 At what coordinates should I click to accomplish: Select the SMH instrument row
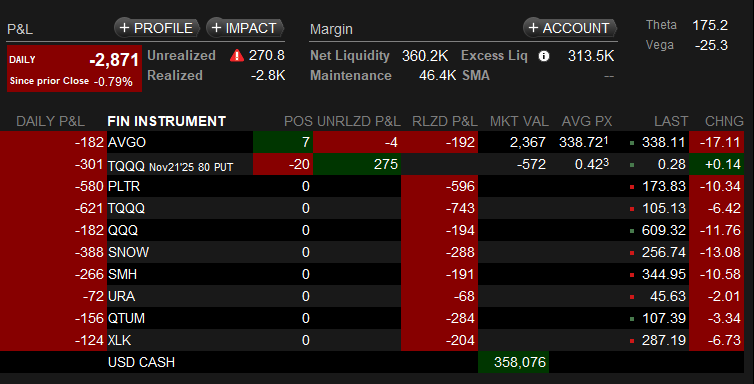pyautogui.click(x=372, y=274)
